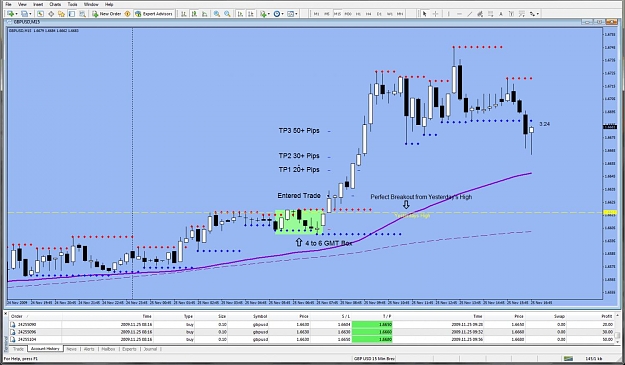Image resolution: width=625 pixels, height=365 pixels.
Task: Toggle Auto Scroll chart icon
Action: 240,14
